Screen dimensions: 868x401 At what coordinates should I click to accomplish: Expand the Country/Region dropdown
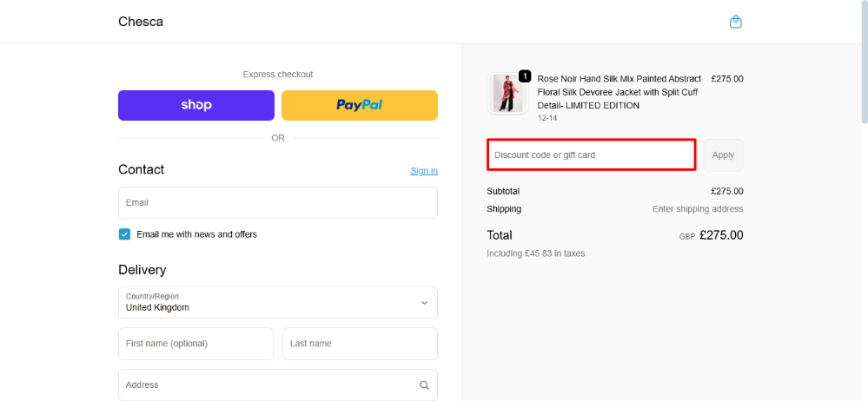click(278, 303)
